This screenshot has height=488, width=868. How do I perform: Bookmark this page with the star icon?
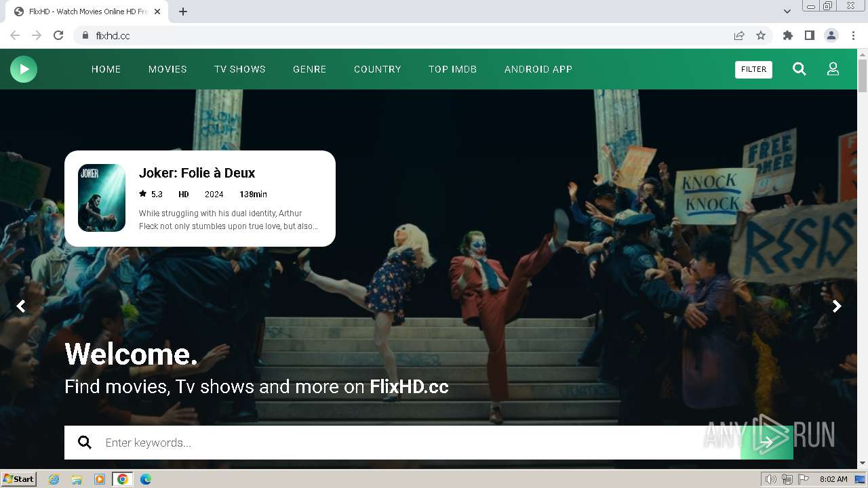(761, 35)
